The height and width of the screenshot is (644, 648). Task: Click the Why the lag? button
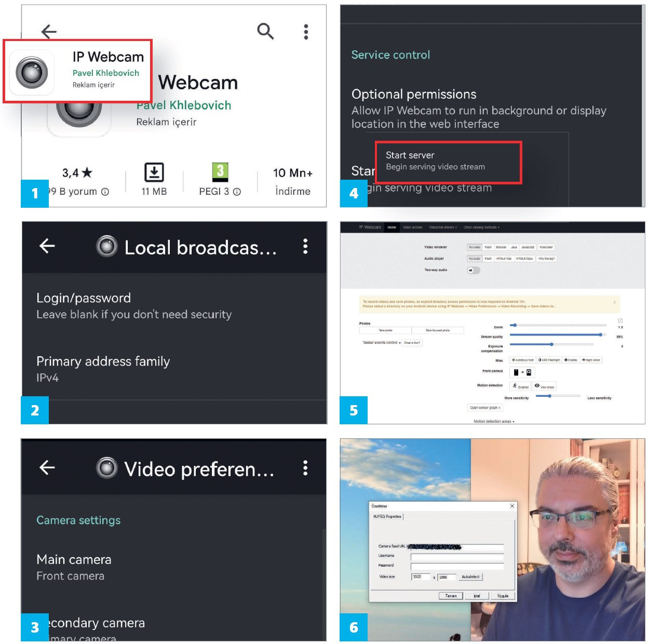click(x=547, y=259)
